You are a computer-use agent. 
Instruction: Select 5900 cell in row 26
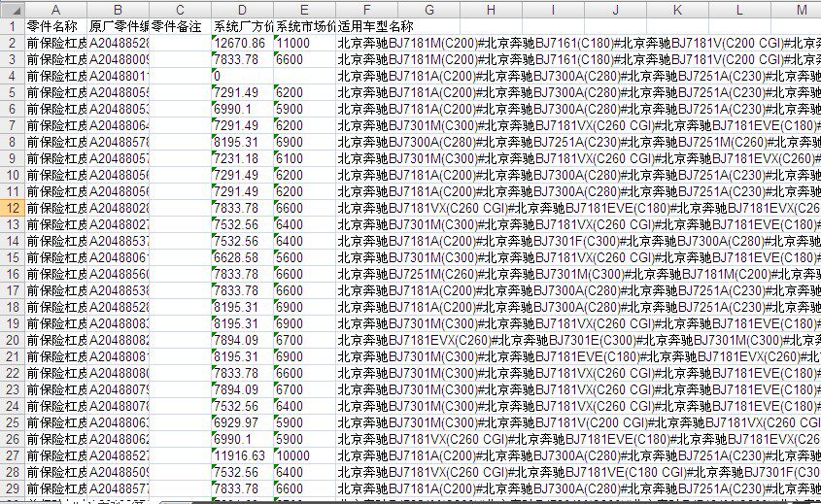(305, 439)
